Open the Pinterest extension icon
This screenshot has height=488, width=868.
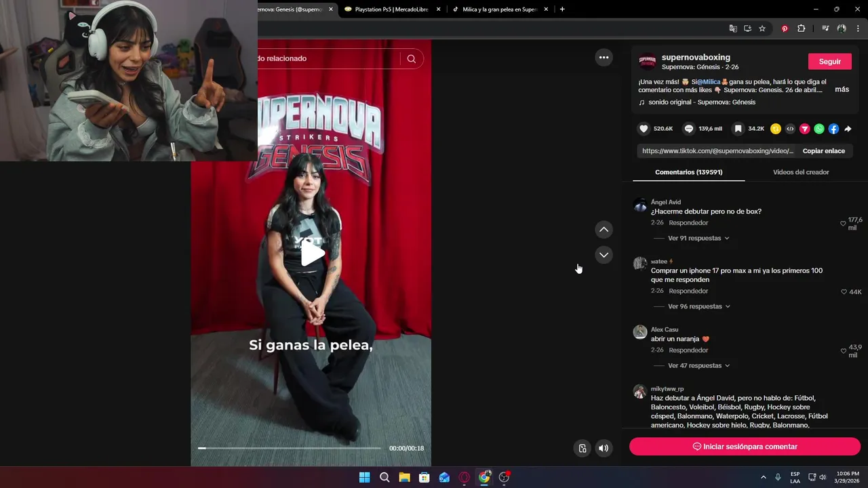[x=785, y=28]
